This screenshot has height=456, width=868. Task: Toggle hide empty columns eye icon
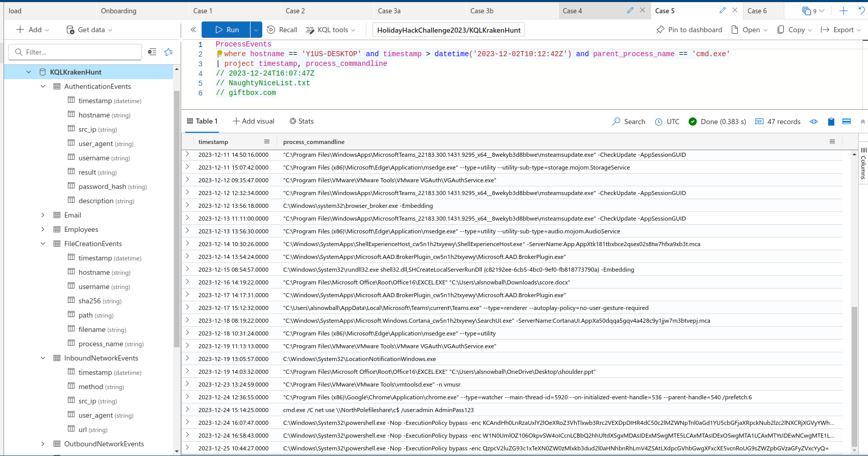click(814, 122)
